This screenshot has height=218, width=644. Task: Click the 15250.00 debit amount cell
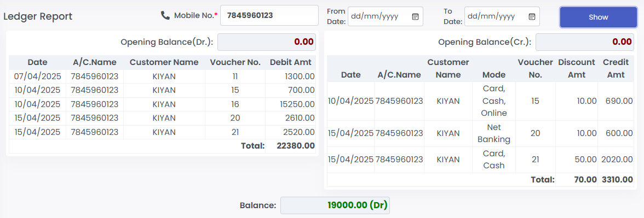[290, 104]
